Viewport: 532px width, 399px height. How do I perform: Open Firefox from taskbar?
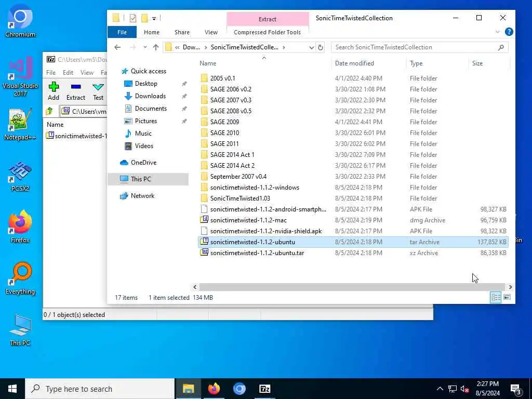pyautogui.click(x=214, y=389)
